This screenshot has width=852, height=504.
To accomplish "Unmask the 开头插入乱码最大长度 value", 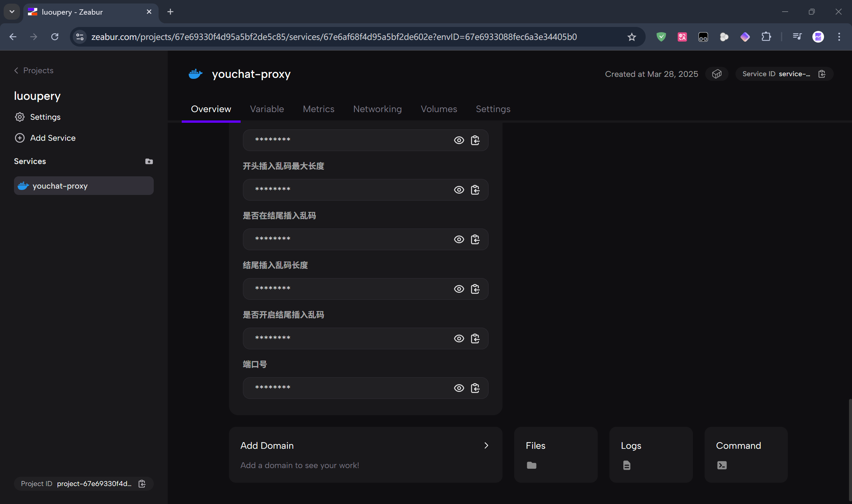I will (459, 190).
